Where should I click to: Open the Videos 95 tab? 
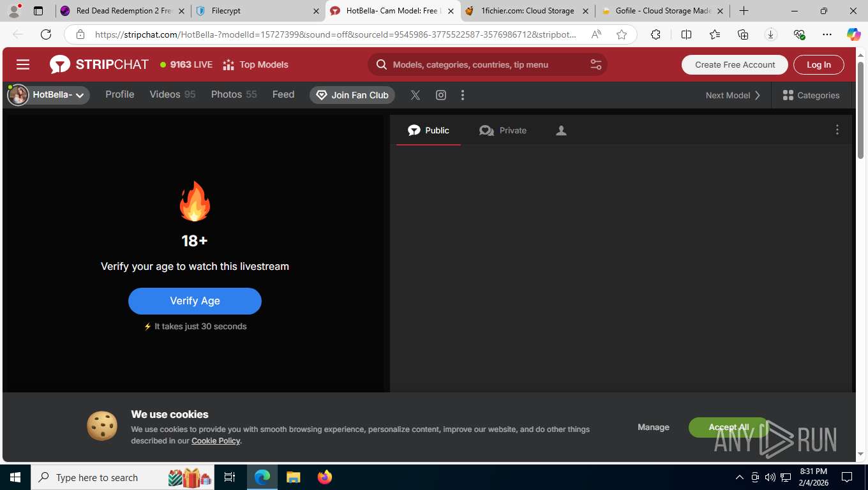click(172, 94)
